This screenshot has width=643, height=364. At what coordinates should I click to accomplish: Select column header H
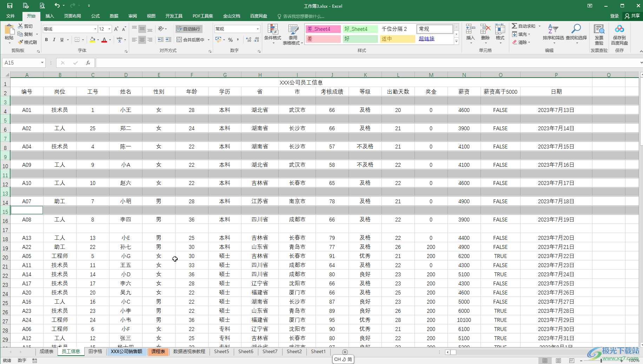coord(260,75)
